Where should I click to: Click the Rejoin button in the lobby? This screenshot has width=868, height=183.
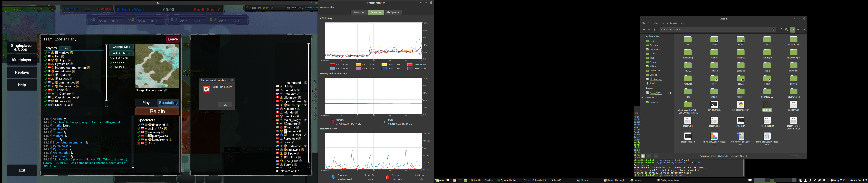pos(157,111)
